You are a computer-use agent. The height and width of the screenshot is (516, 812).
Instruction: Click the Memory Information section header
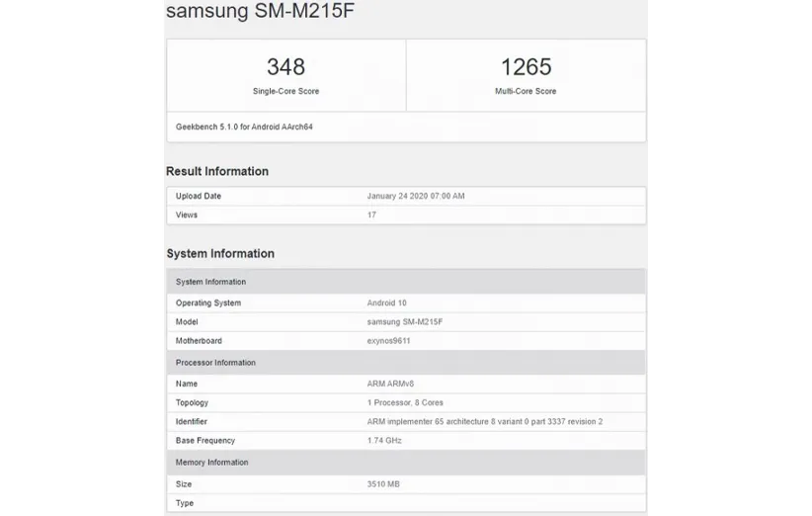(211, 463)
